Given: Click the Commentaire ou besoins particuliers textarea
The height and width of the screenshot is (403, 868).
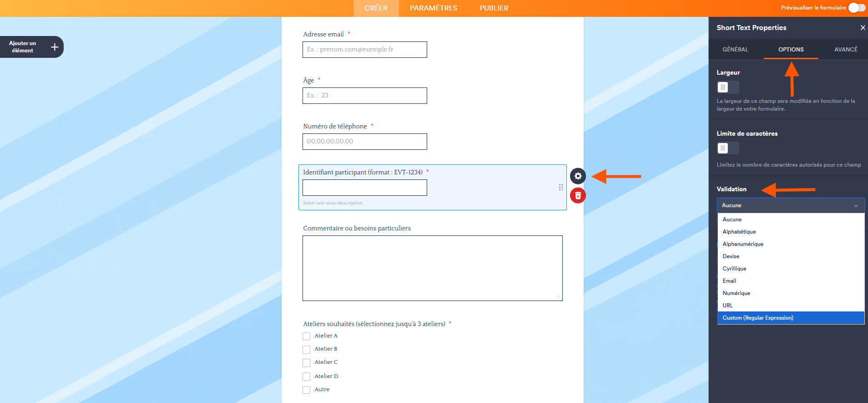Looking at the screenshot, I should (x=433, y=268).
